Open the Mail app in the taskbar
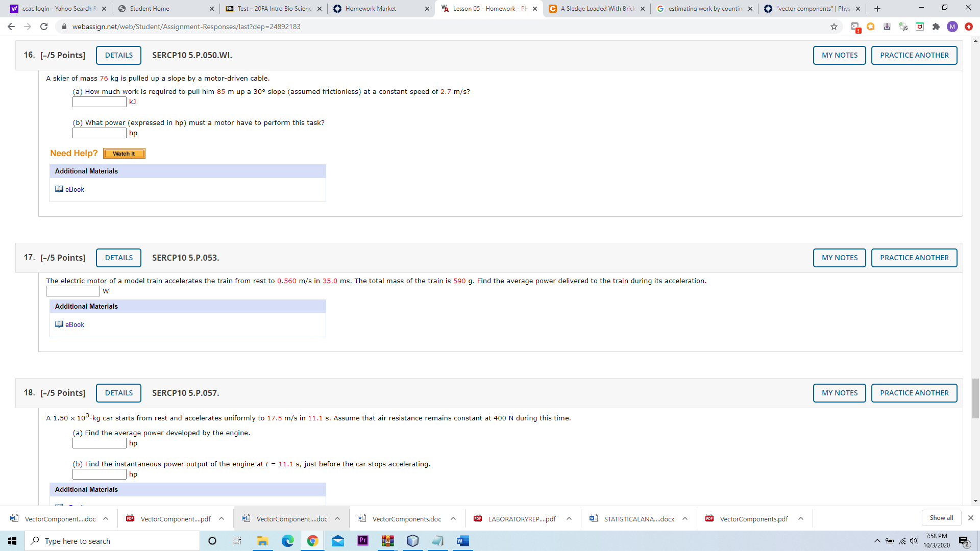The image size is (980, 551). pyautogui.click(x=338, y=541)
